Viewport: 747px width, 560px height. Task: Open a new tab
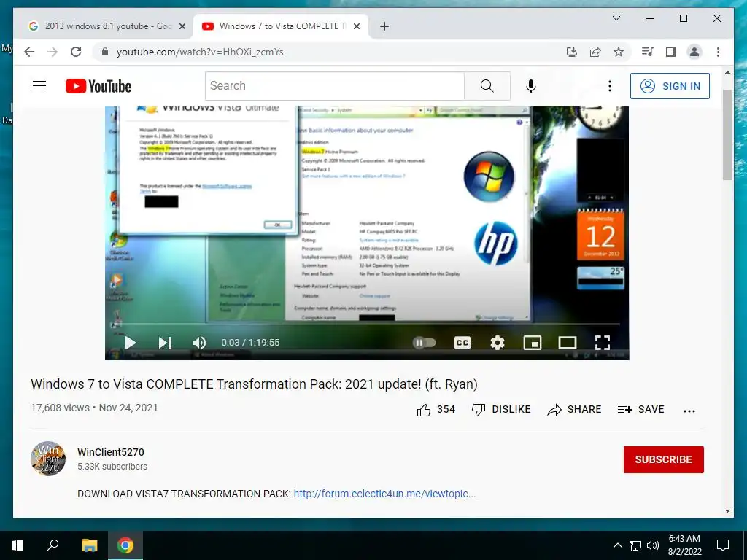pyautogui.click(x=384, y=26)
